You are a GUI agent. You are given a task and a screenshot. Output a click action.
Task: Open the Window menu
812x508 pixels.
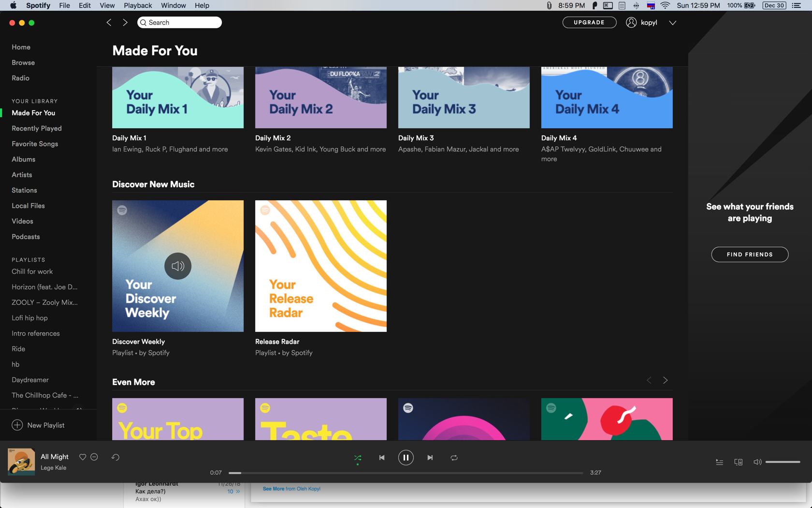173,5
